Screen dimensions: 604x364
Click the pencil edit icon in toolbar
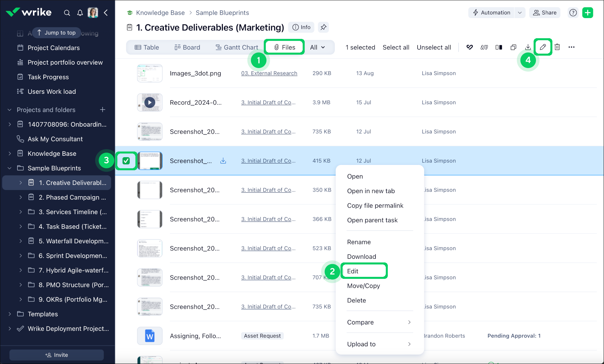click(x=543, y=47)
